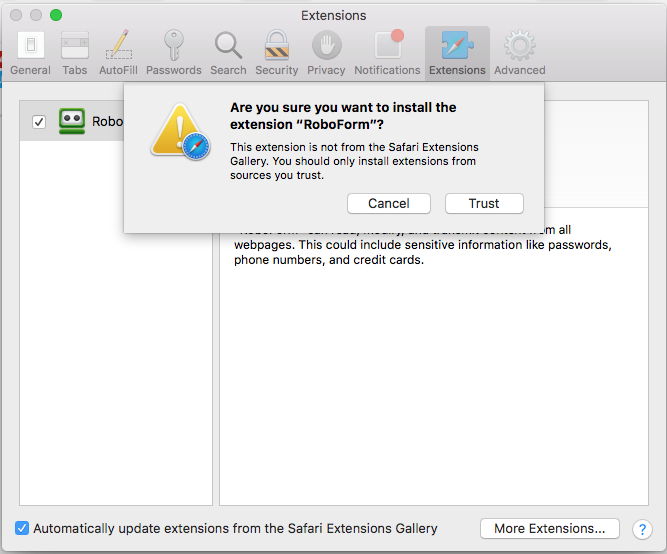Click the RoboForm extension icon in list
Screen dimensions: 667x554
(71, 121)
